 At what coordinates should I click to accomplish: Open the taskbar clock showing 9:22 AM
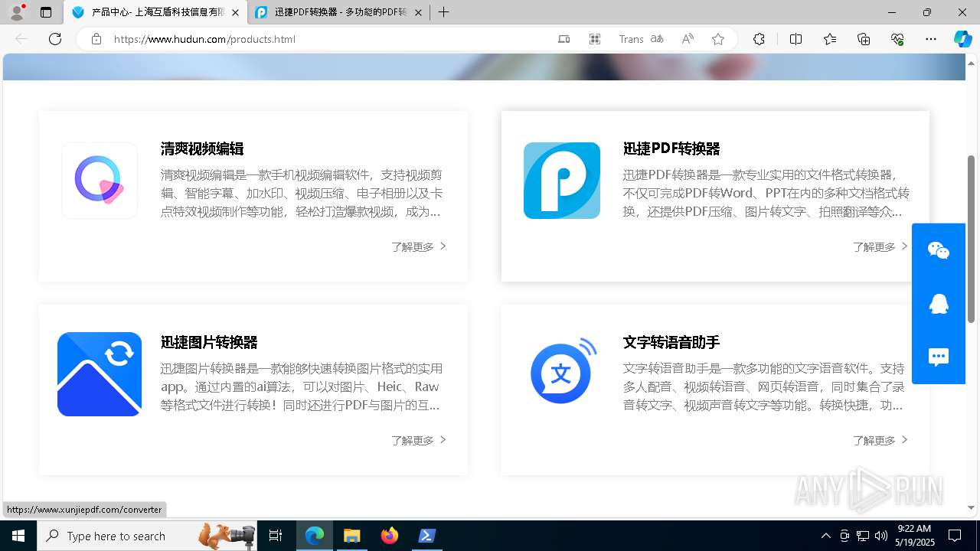tap(914, 536)
